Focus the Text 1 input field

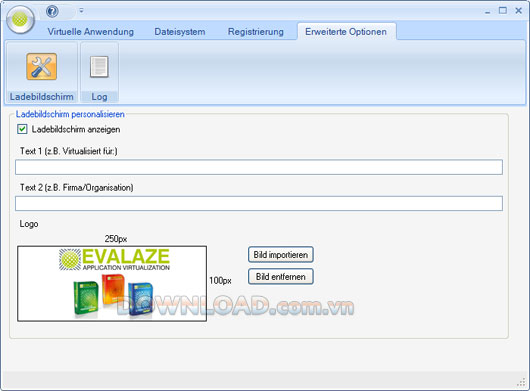259,167
